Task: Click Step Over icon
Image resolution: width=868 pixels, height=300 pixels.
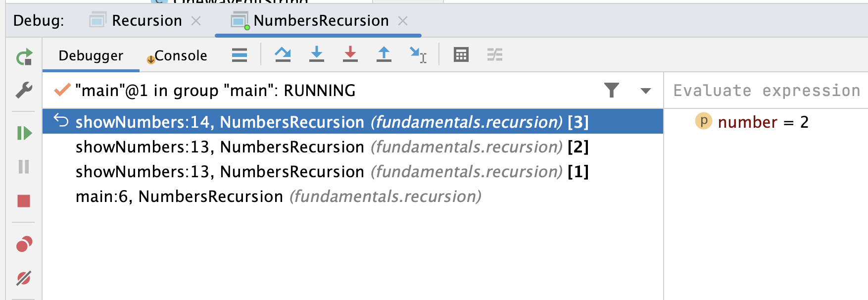Action: [283, 54]
